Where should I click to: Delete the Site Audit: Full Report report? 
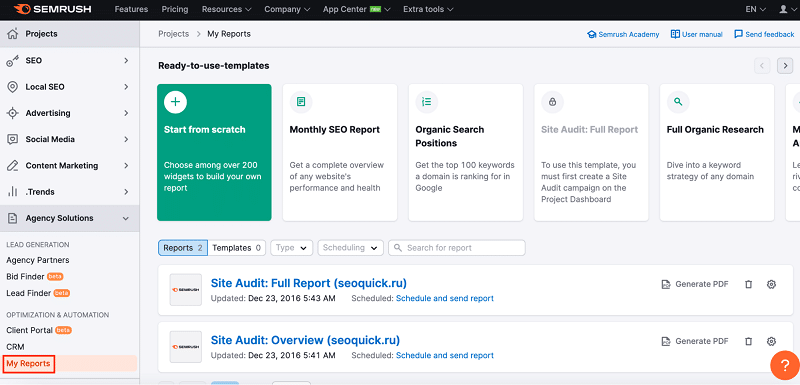click(x=748, y=284)
